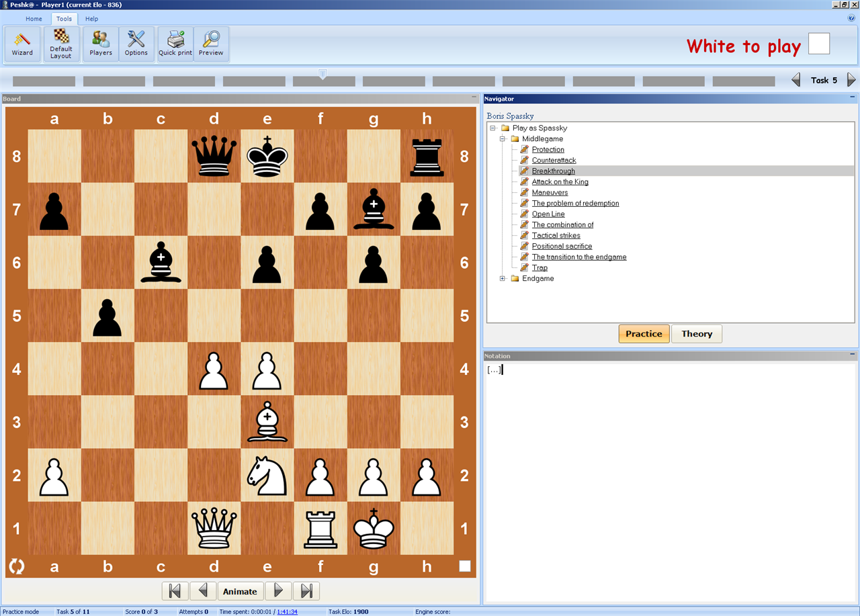
Task: Open the Wizard tool
Action: [x=22, y=44]
